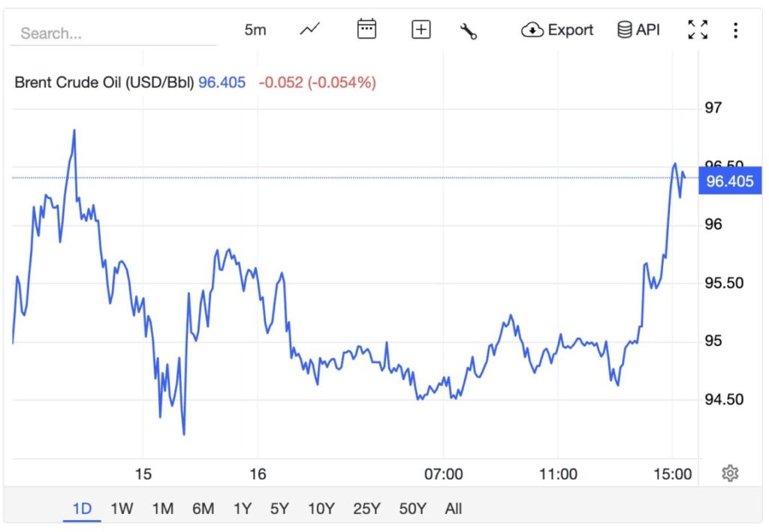The width and height of the screenshot is (769, 532).
Task: Open the 5m interval selector
Action: 255,29
